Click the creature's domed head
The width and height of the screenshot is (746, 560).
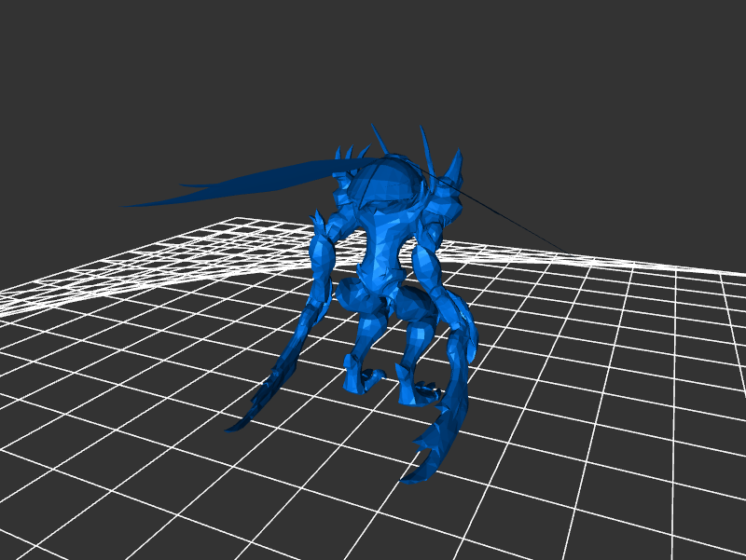pos(385,183)
